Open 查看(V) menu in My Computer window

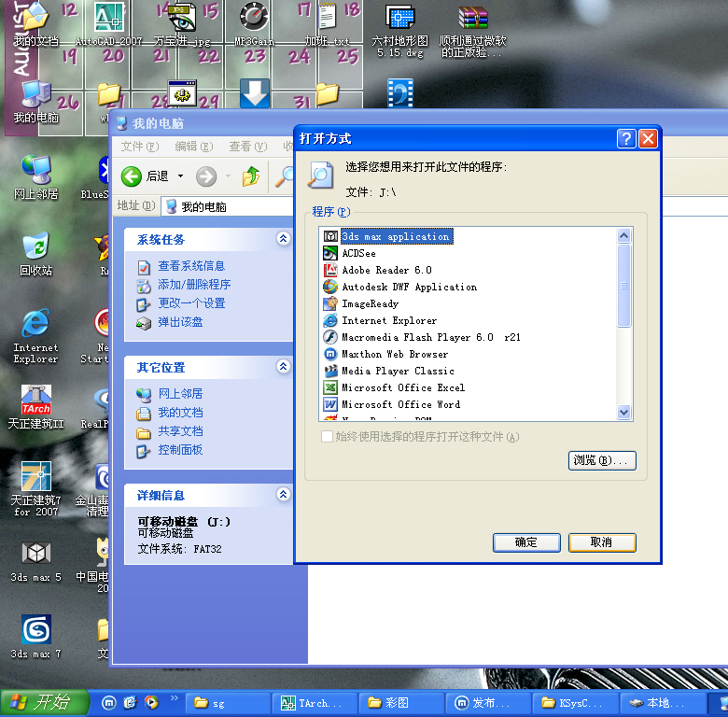pos(247,147)
